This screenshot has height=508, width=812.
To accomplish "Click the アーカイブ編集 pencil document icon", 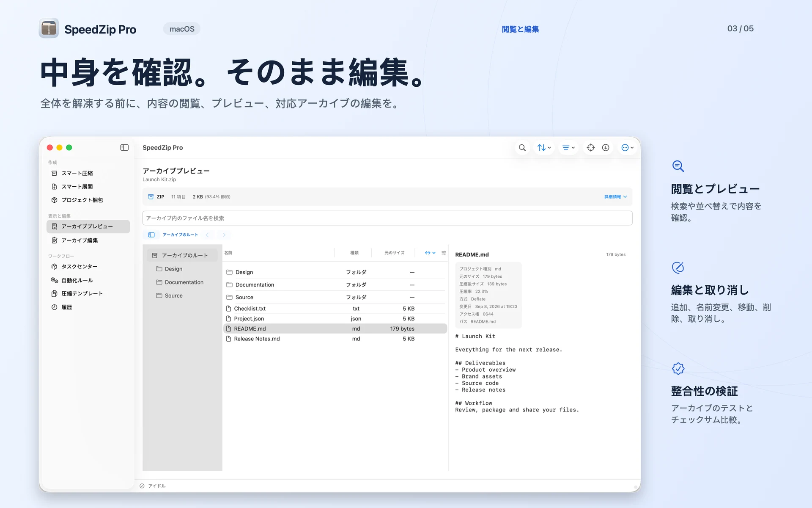I will [54, 240].
